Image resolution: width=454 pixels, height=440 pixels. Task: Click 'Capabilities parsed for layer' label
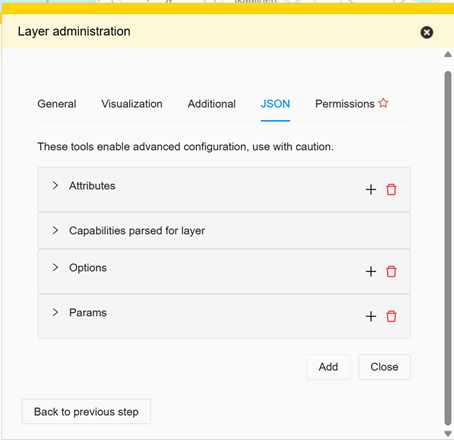[x=137, y=231]
